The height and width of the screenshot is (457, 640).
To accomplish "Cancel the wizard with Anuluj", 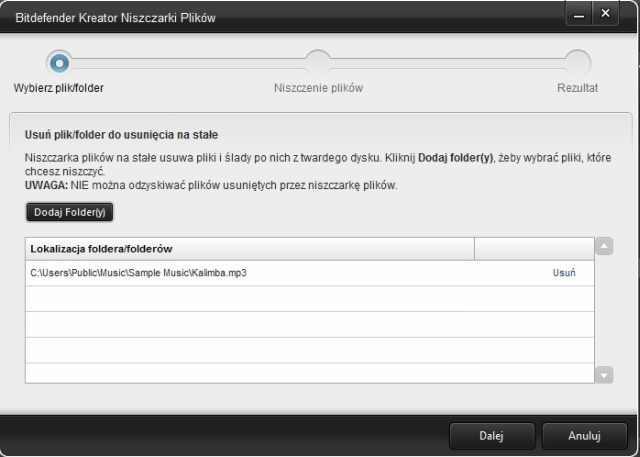I will coord(584,436).
